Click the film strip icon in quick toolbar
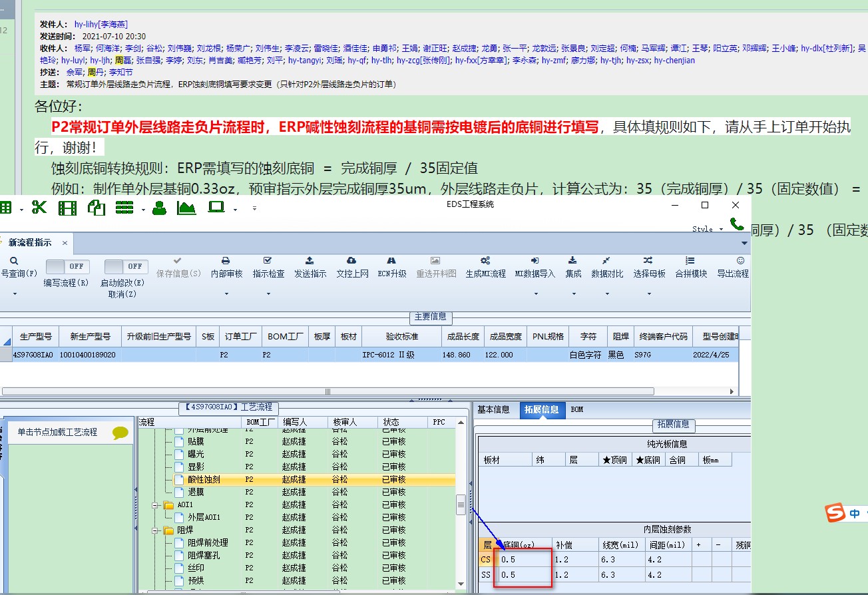 point(67,208)
